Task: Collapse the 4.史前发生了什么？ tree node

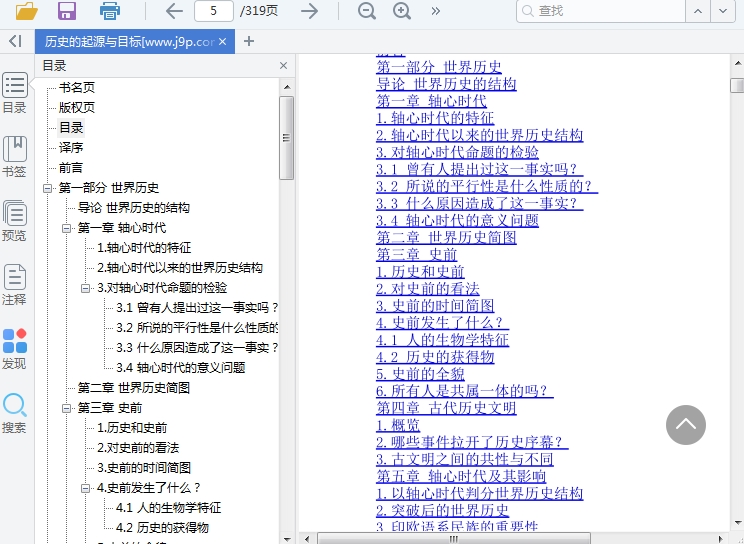Action: 85,488
